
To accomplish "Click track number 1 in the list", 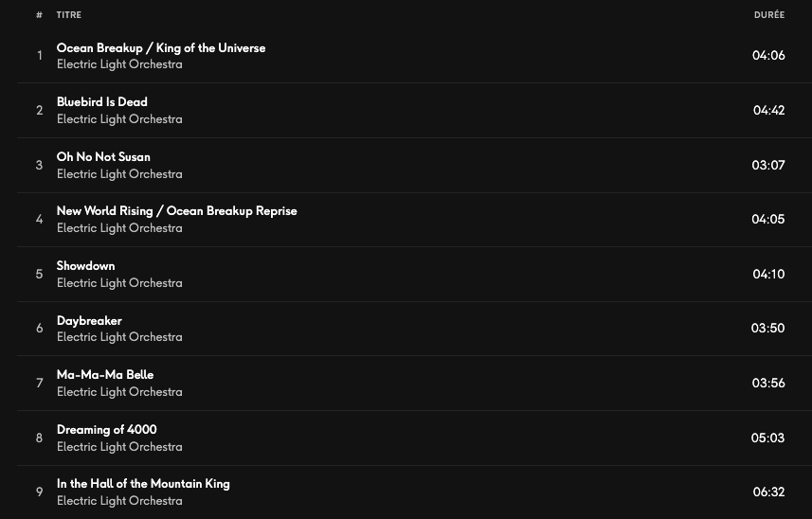I will [40, 56].
